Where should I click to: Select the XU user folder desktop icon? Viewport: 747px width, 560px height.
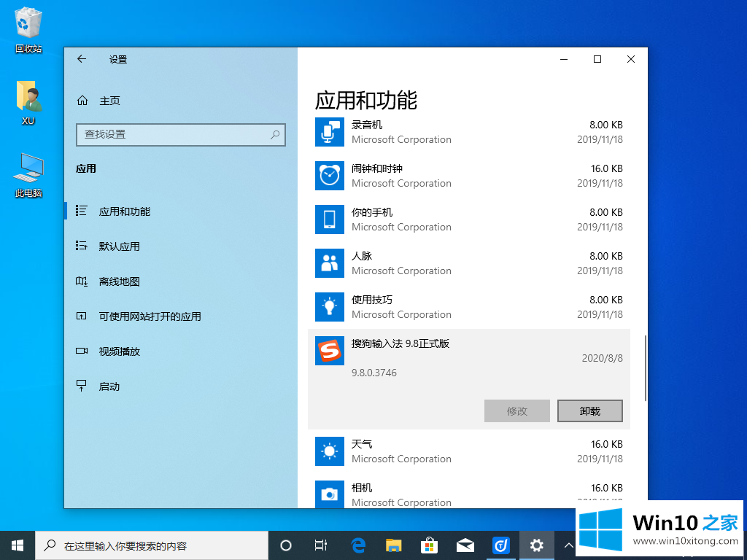(x=28, y=102)
